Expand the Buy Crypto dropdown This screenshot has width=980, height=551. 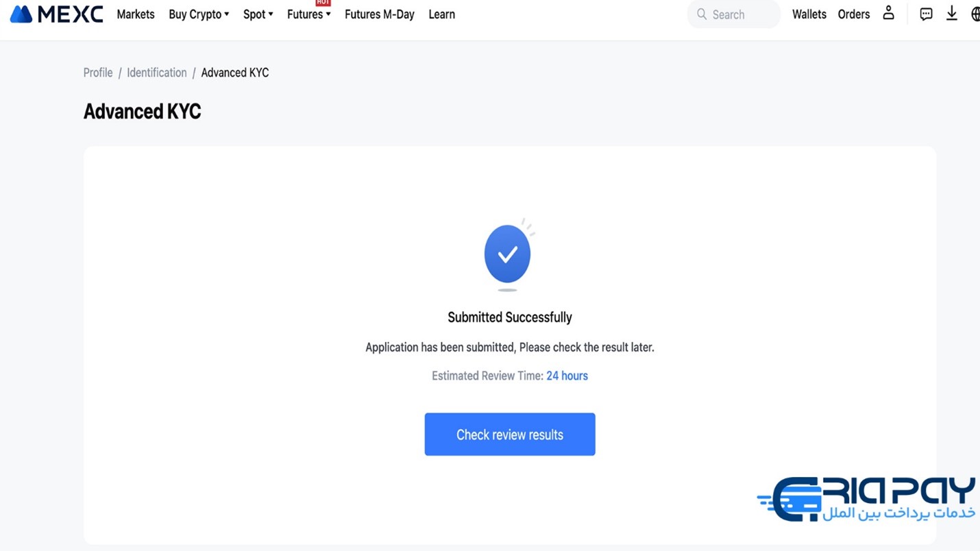[199, 14]
